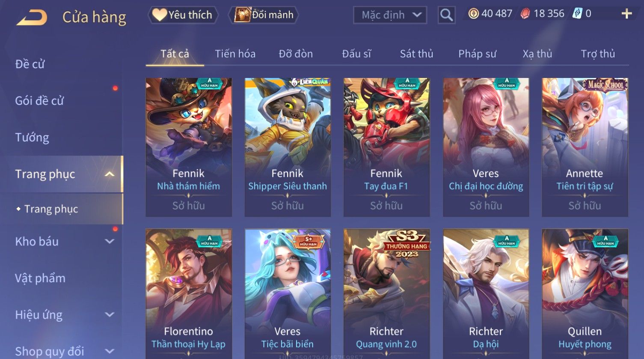The height and width of the screenshot is (359, 644).
Task: Switch to the Sát thủ tab
Action: [416, 54]
